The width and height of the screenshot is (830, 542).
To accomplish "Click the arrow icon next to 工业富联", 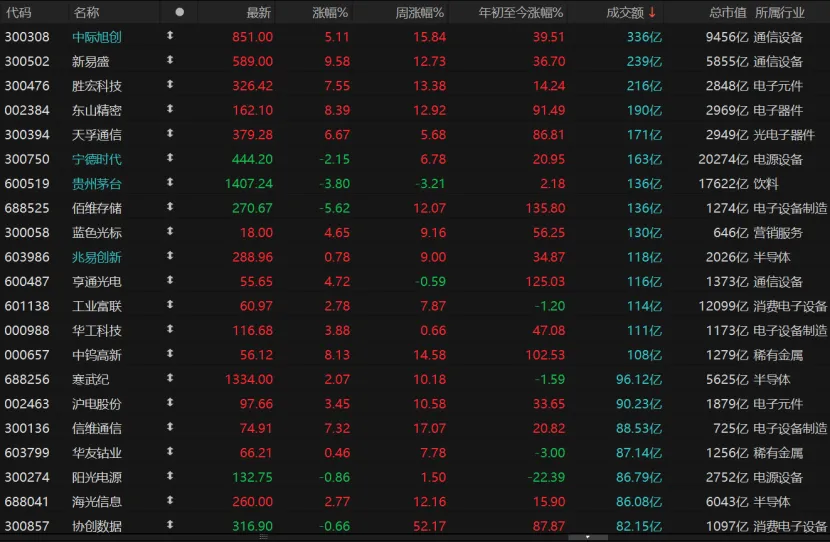I will pyautogui.click(x=169, y=305).
